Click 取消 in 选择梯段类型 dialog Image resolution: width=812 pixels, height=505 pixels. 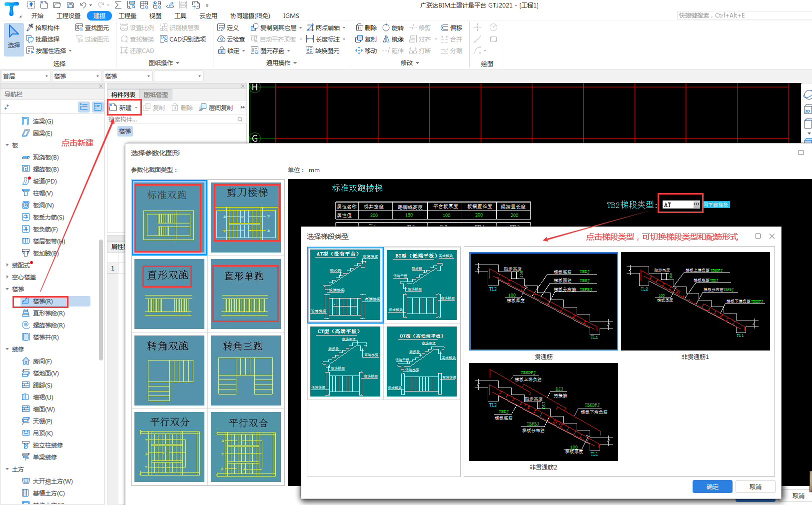click(756, 486)
